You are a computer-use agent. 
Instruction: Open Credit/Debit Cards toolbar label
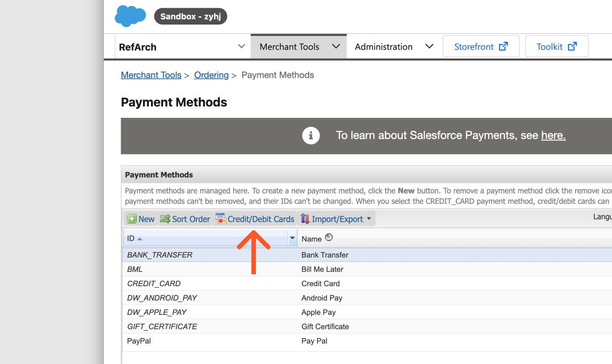click(261, 219)
